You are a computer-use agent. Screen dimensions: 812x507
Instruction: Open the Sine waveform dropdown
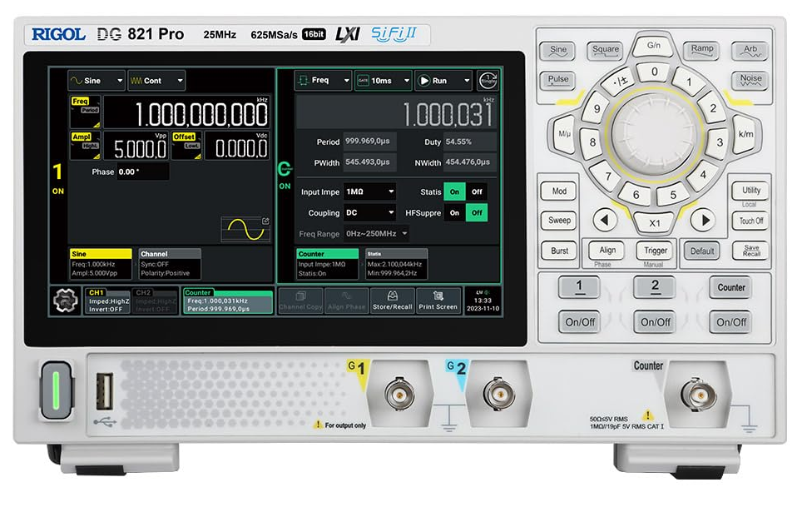tap(97, 81)
